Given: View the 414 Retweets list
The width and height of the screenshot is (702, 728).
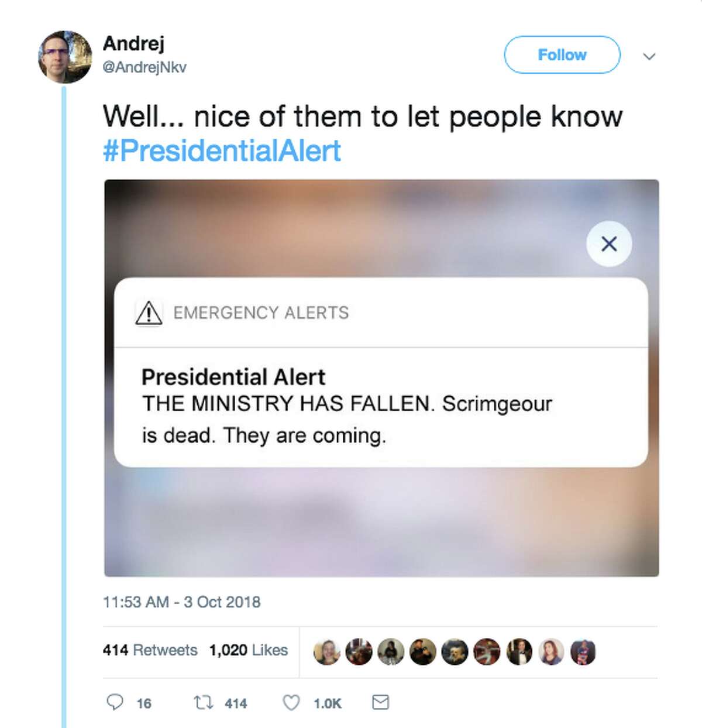Looking at the screenshot, I should (150, 650).
